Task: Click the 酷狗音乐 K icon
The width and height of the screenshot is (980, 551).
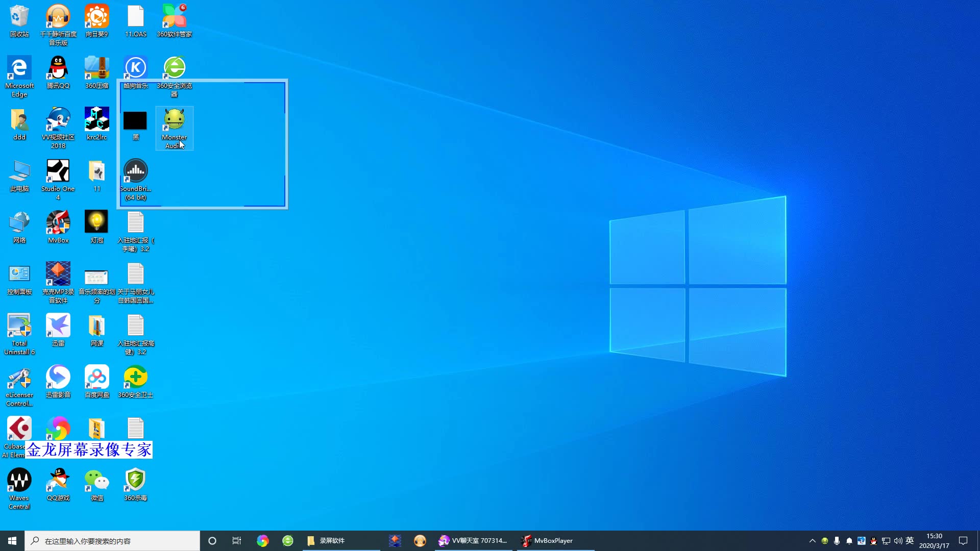Action: click(x=136, y=72)
